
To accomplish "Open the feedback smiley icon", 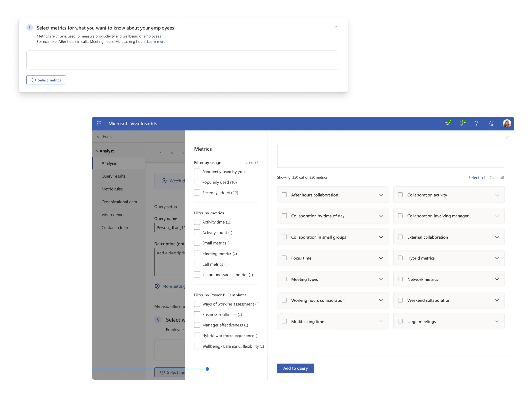I will click(x=492, y=124).
